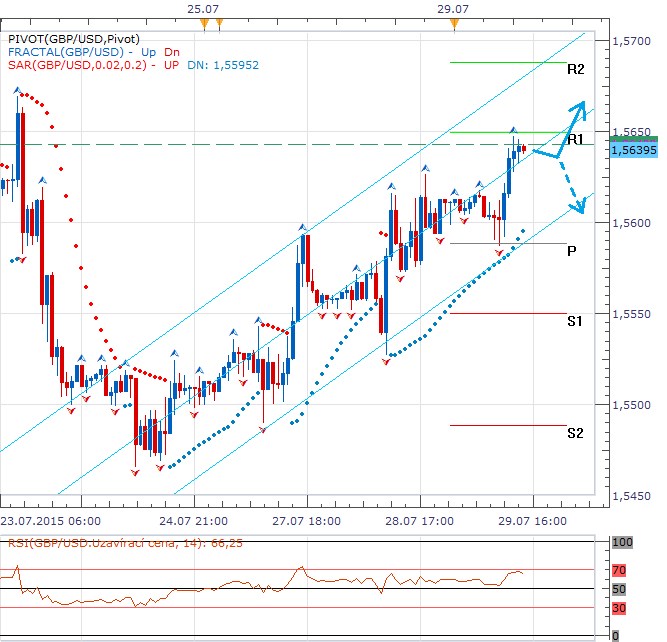Click the R1 resistance level label
This screenshot has height=642, width=667.
pyautogui.click(x=575, y=140)
